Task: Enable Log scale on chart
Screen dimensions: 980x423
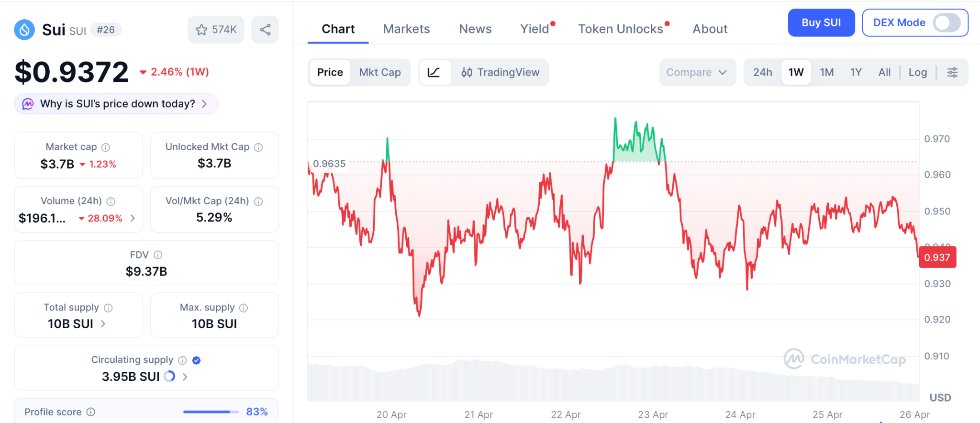Action: [917, 72]
